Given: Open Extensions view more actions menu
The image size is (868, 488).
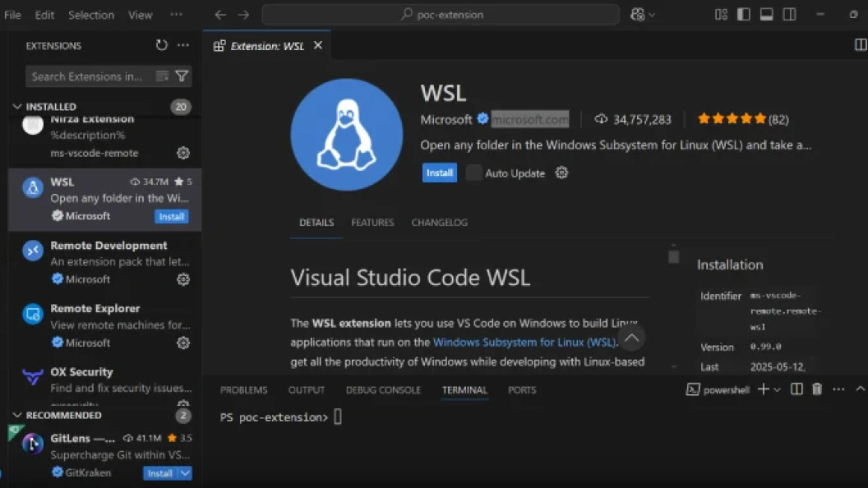Looking at the screenshot, I should [183, 45].
